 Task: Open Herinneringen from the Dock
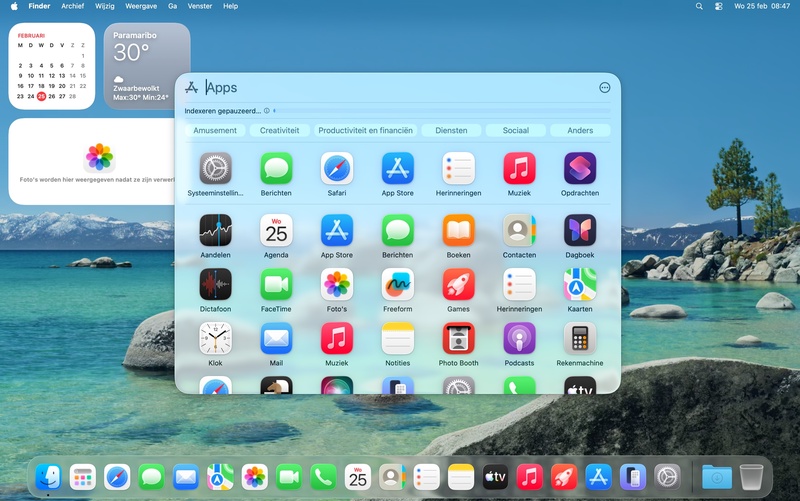click(427, 478)
